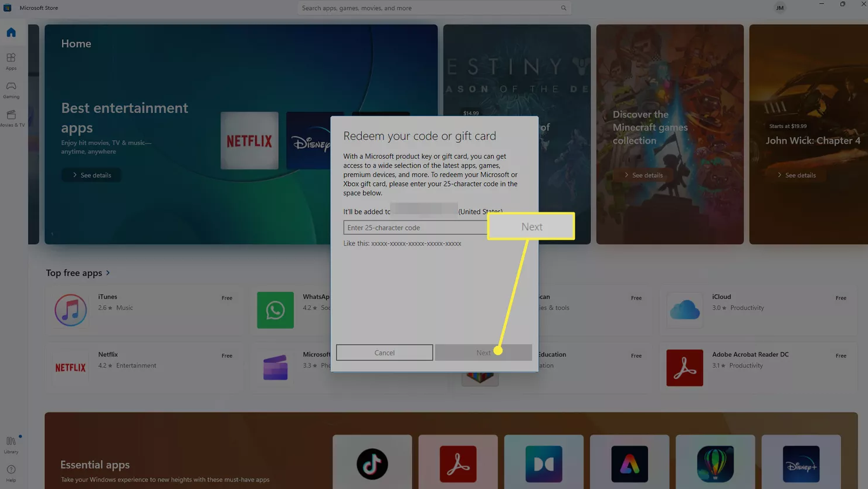
Task: Click the WhatsApp app icon
Action: pyautogui.click(x=275, y=310)
